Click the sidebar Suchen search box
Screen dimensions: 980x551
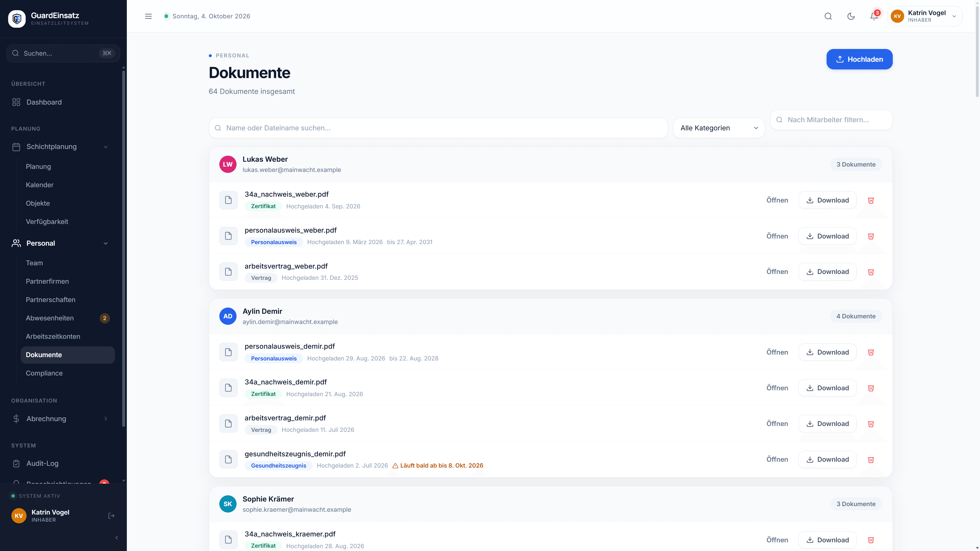coord(63,53)
